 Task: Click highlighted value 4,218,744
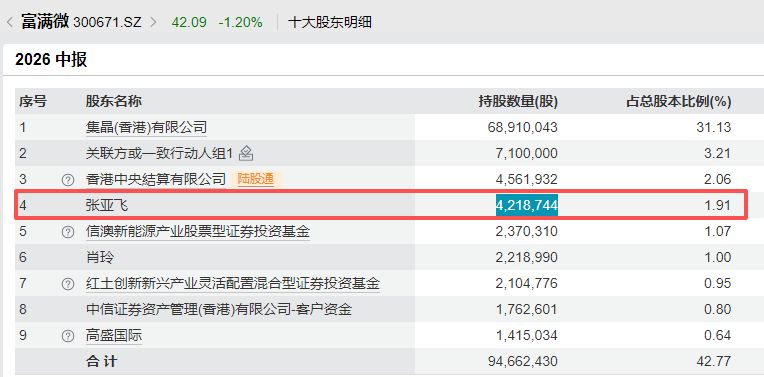tap(527, 206)
